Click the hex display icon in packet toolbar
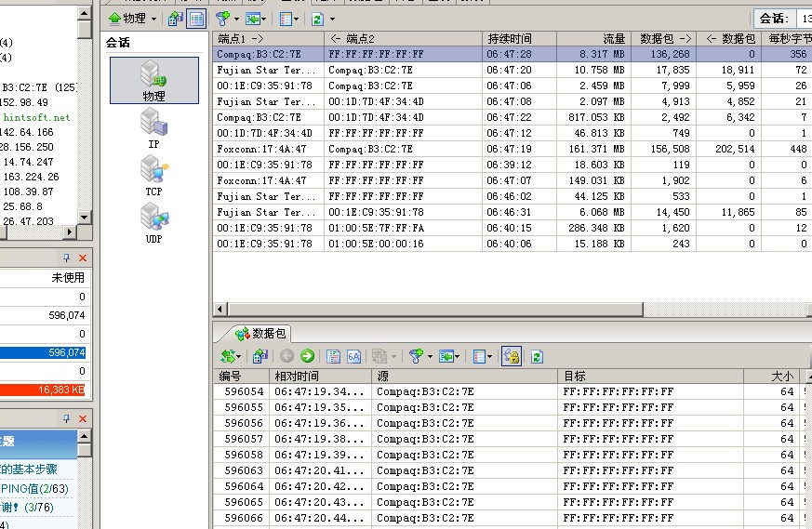 (353, 356)
